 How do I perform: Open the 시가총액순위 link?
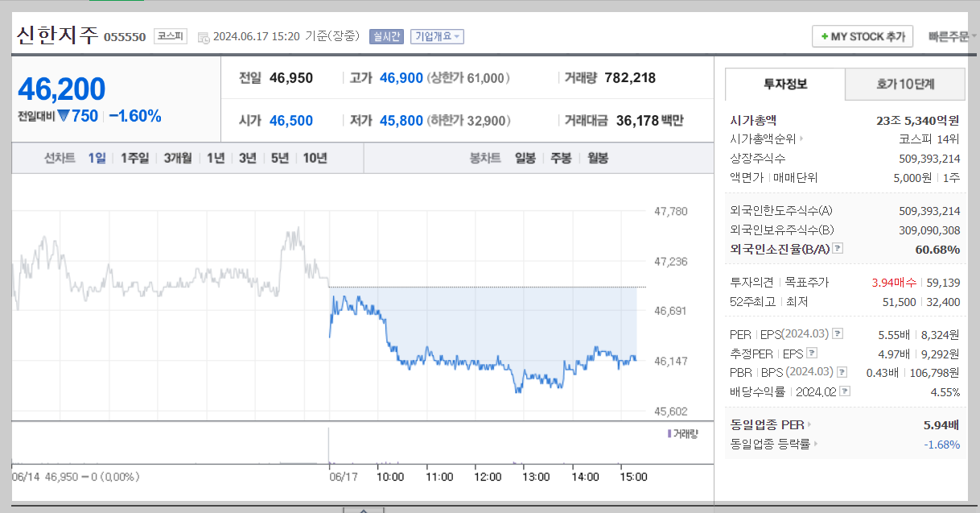click(763, 139)
